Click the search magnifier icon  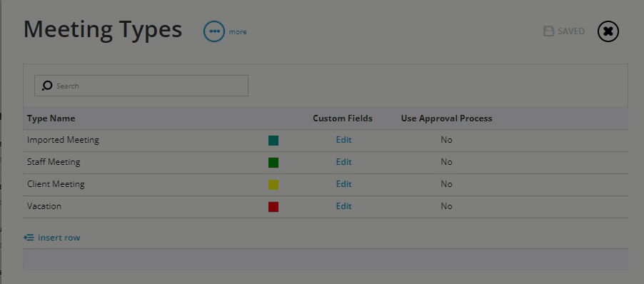click(x=47, y=86)
